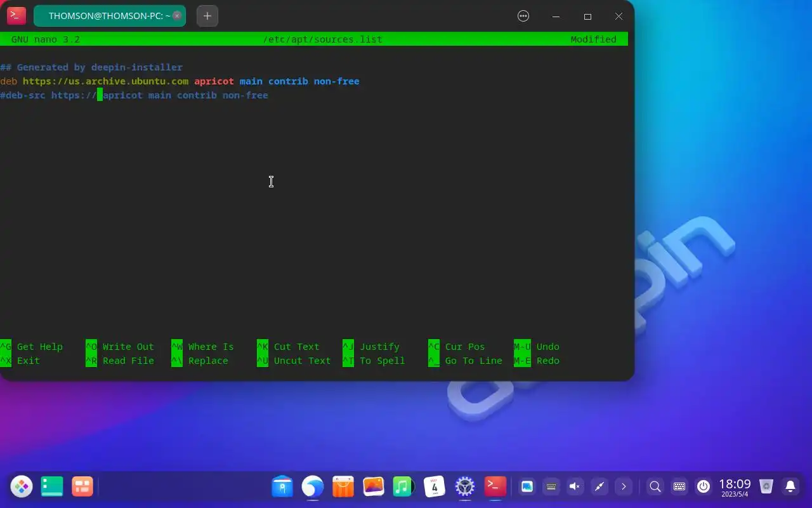The height and width of the screenshot is (508, 812).
Task: Click the '^O Write Out' shortcut
Action: [120, 347]
